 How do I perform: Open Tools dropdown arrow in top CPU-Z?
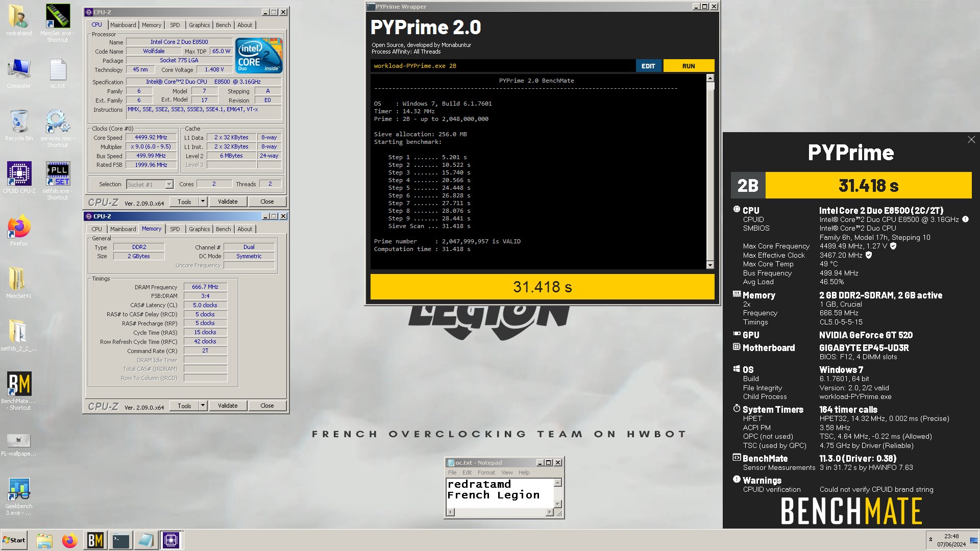[x=203, y=202]
